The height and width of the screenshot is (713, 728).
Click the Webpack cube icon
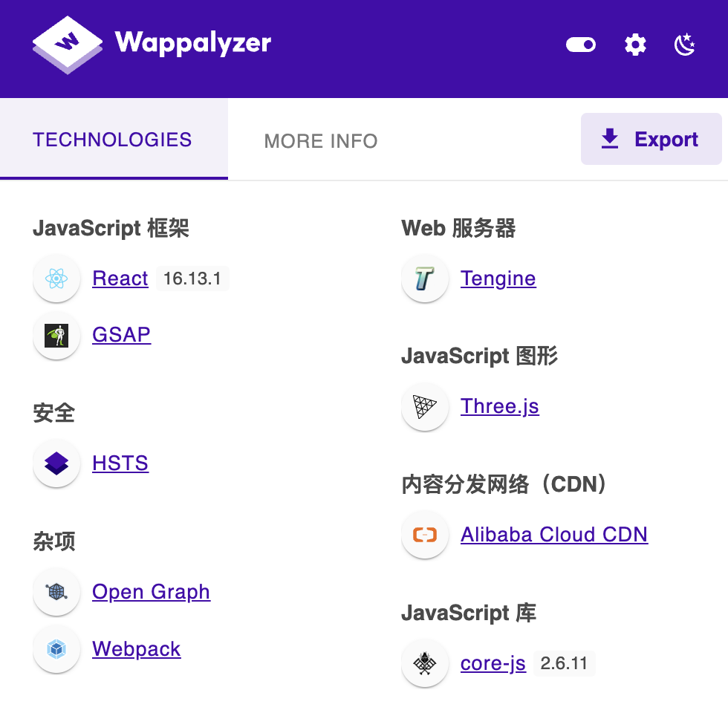(56, 649)
